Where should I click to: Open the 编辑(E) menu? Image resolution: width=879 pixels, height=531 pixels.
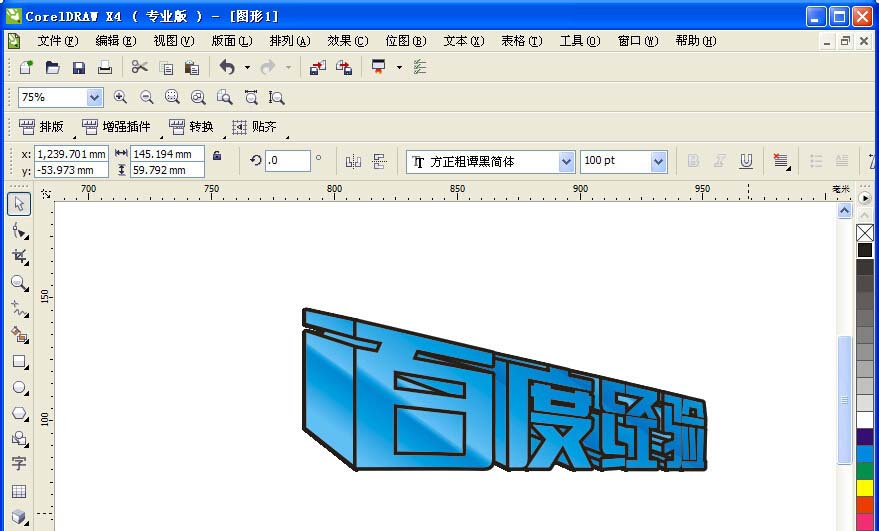pos(115,41)
